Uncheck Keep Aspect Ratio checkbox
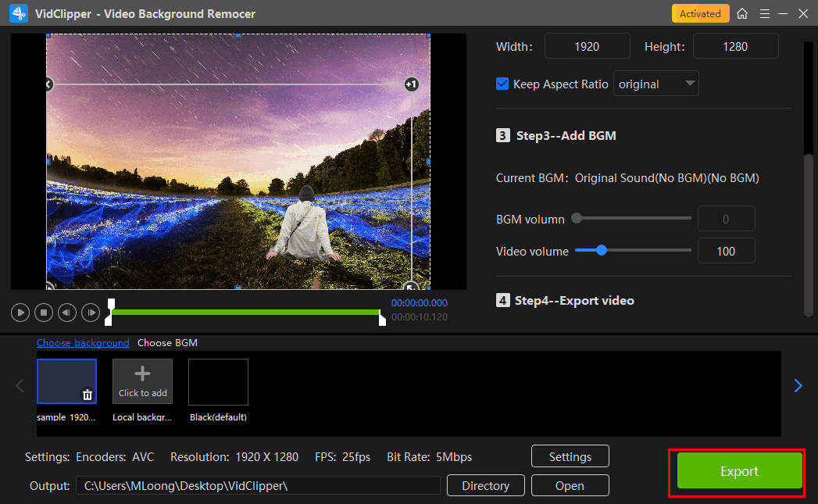Screen dimensions: 818x504 (x=503, y=84)
